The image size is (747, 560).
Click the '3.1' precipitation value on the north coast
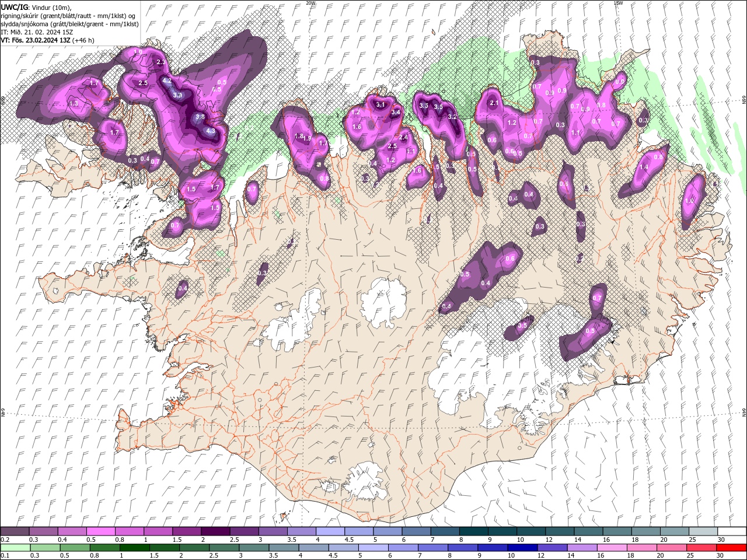pos(381,105)
